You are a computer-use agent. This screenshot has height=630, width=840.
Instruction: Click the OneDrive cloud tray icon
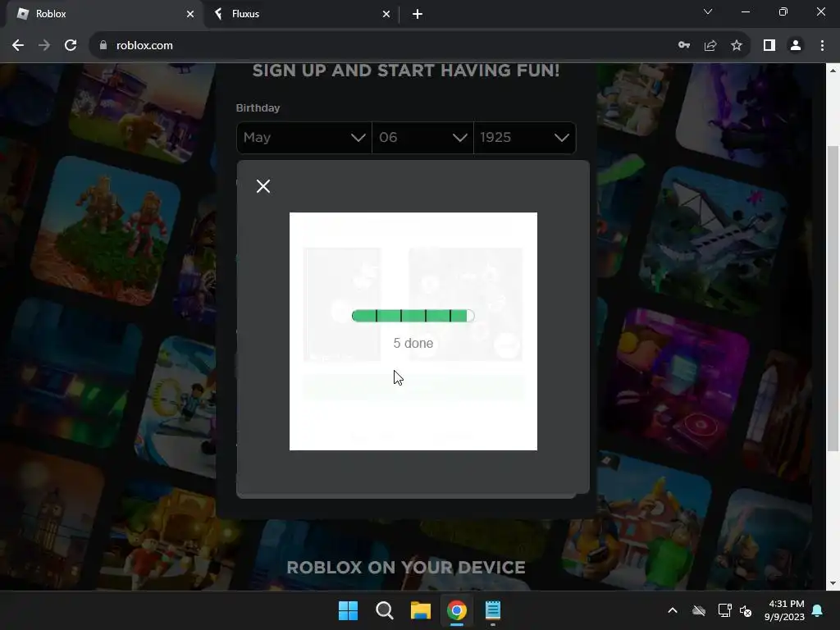click(699, 610)
